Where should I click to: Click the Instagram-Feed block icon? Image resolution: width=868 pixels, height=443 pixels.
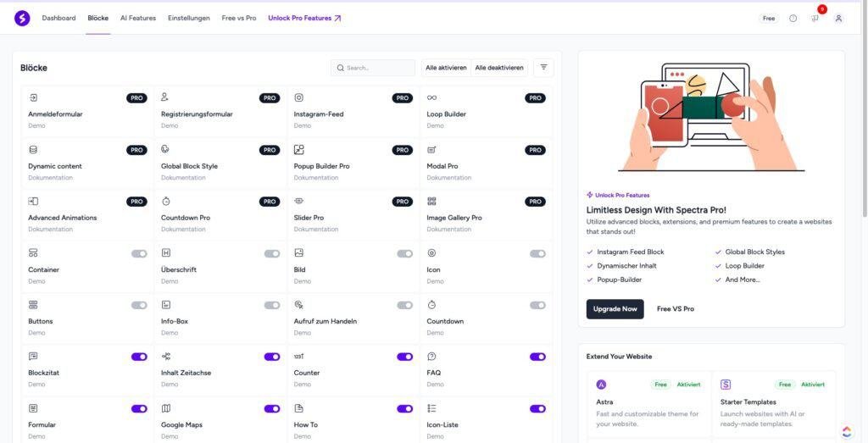tap(298, 98)
